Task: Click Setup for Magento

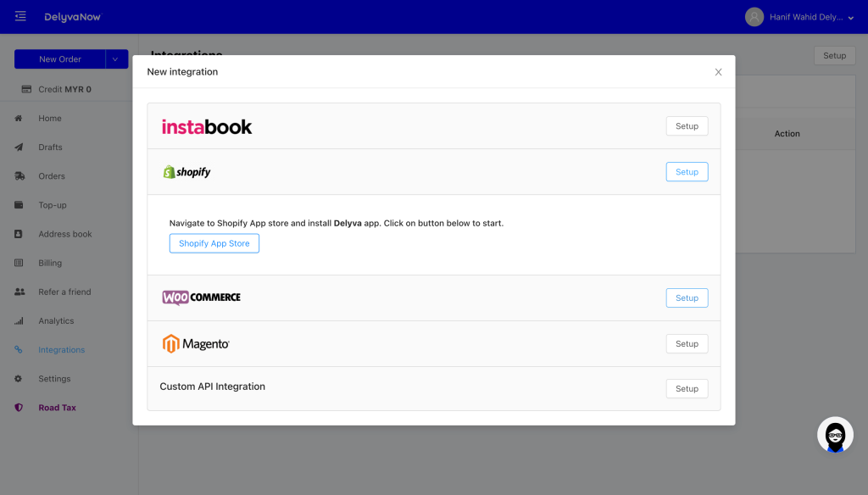Action: pyautogui.click(x=687, y=344)
